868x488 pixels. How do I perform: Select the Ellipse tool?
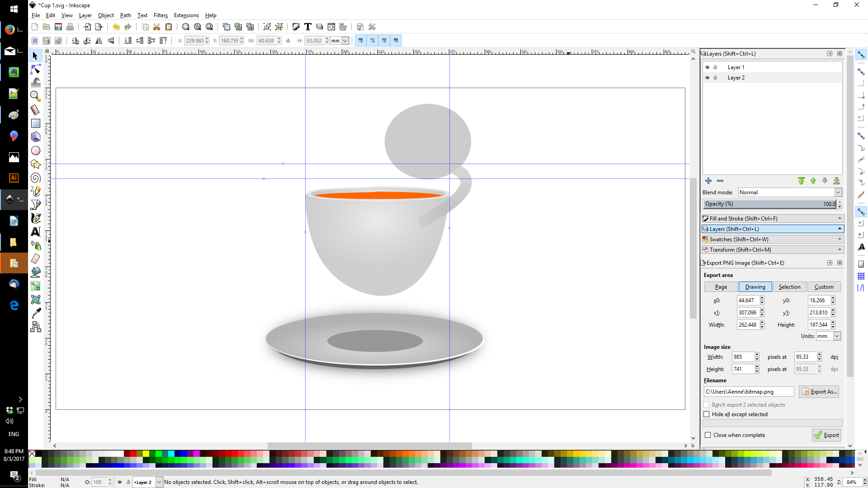tap(36, 150)
